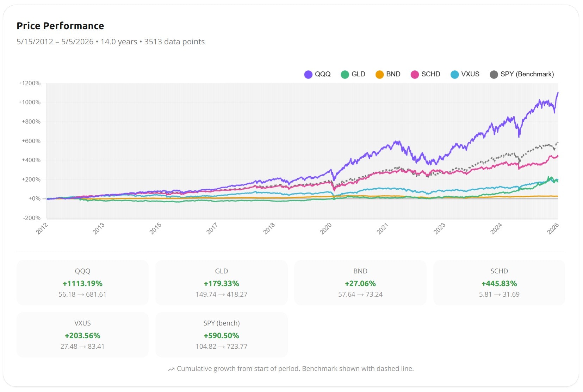The image size is (583, 392).
Task: Click SPY price range 104.82 → 723.77
Action: [x=222, y=347]
